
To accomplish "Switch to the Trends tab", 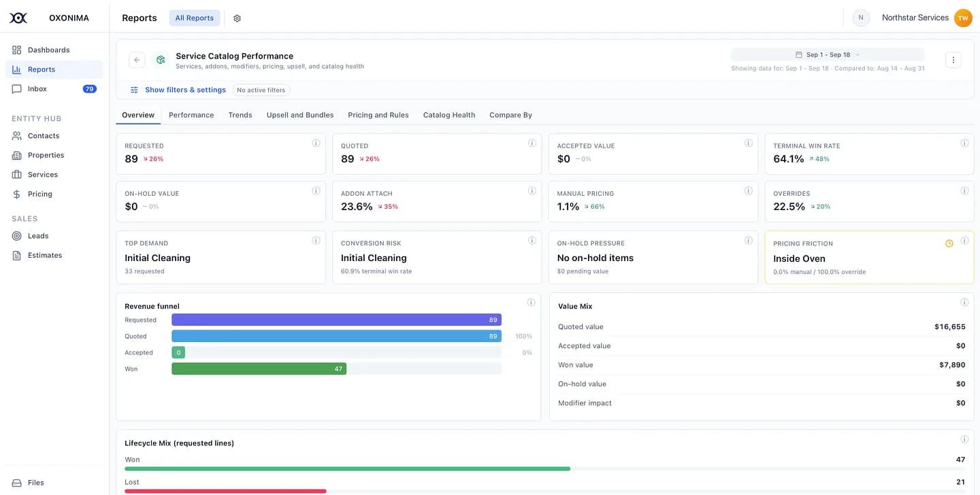I will point(240,115).
